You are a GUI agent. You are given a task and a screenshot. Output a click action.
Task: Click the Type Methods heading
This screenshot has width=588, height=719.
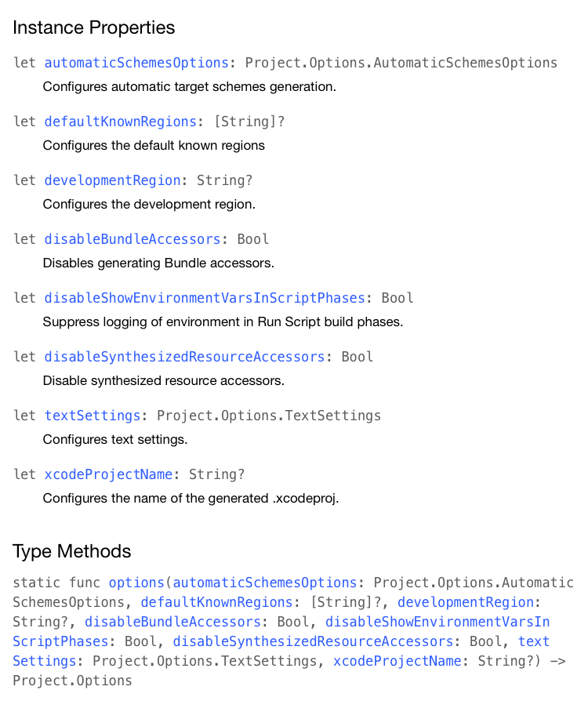(71, 551)
